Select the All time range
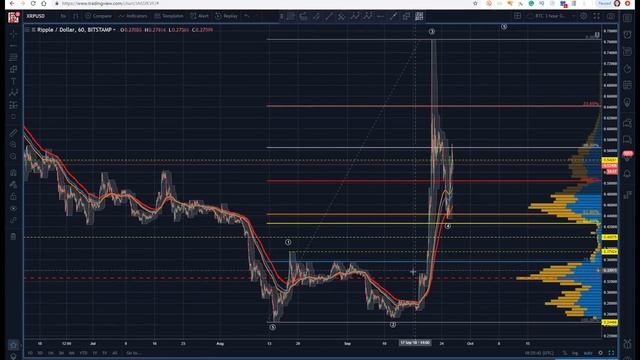640x360 pixels. (x=115, y=353)
